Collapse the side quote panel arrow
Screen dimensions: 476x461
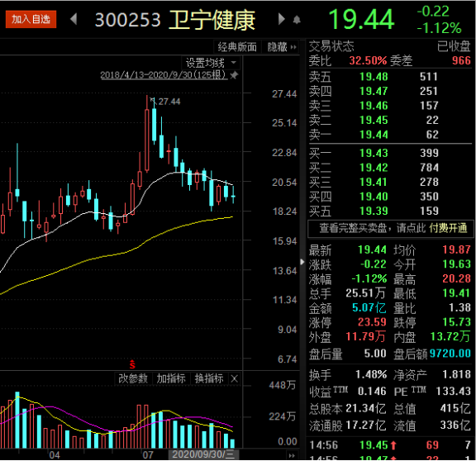pos(302,262)
